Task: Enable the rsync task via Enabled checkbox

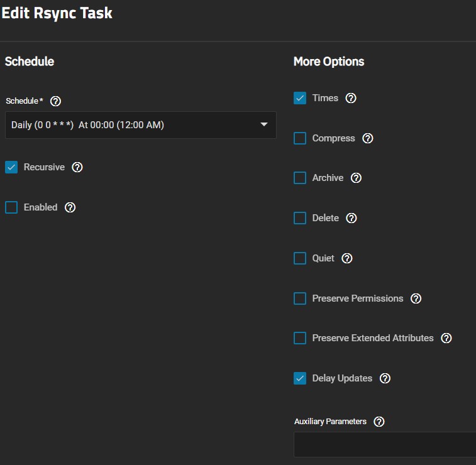Action: pos(11,207)
